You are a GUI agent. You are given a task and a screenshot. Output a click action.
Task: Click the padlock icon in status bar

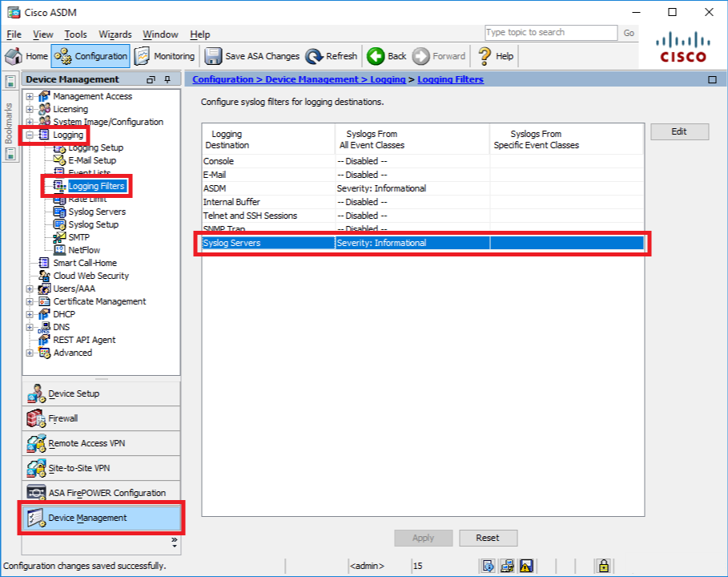tap(605, 566)
